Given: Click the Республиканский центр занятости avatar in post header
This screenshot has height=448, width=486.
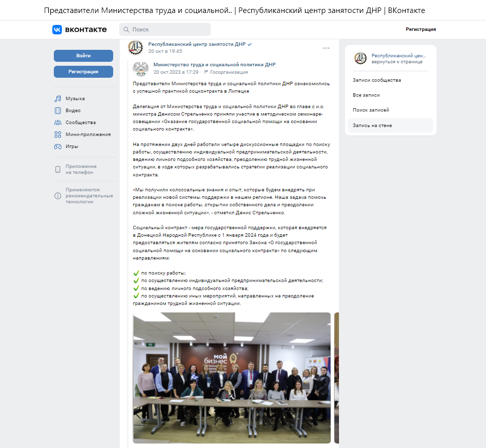Looking at the screenshot, I should click(136, 47).
